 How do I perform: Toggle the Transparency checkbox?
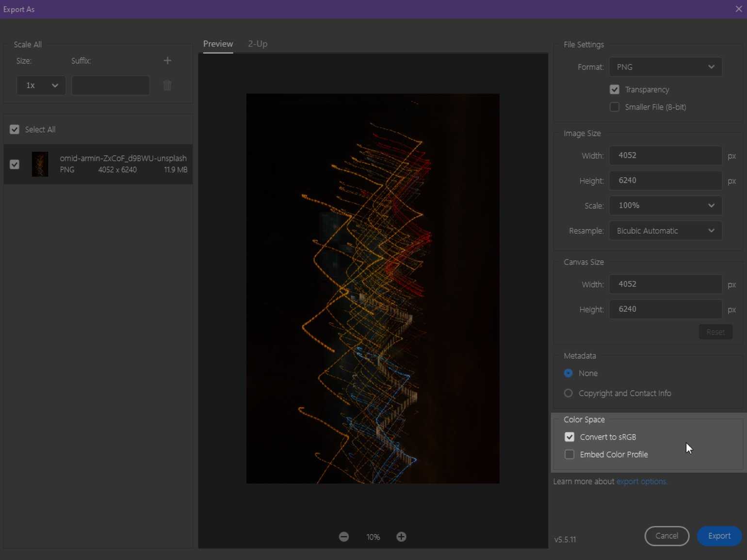(x=615, y=90)
